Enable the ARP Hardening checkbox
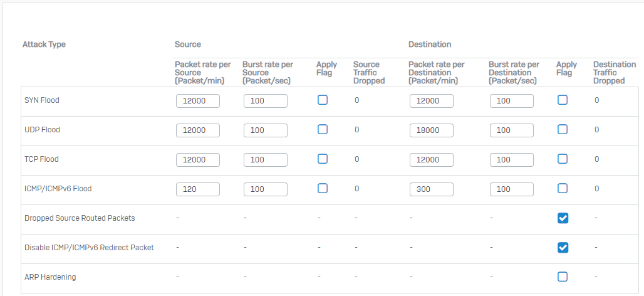This screenshot has width=644, height=296. click(563, 277)
